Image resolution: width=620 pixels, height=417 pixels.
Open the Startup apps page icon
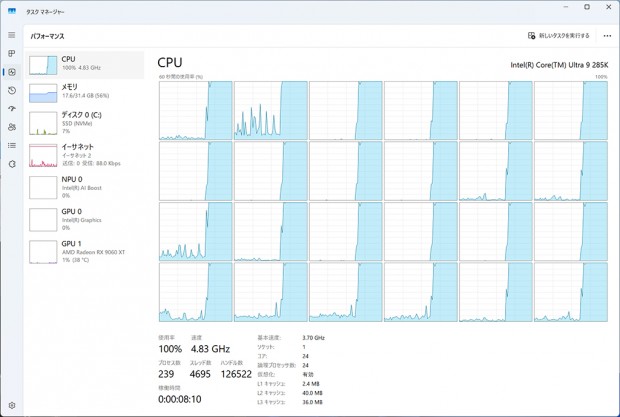(12, 109)
